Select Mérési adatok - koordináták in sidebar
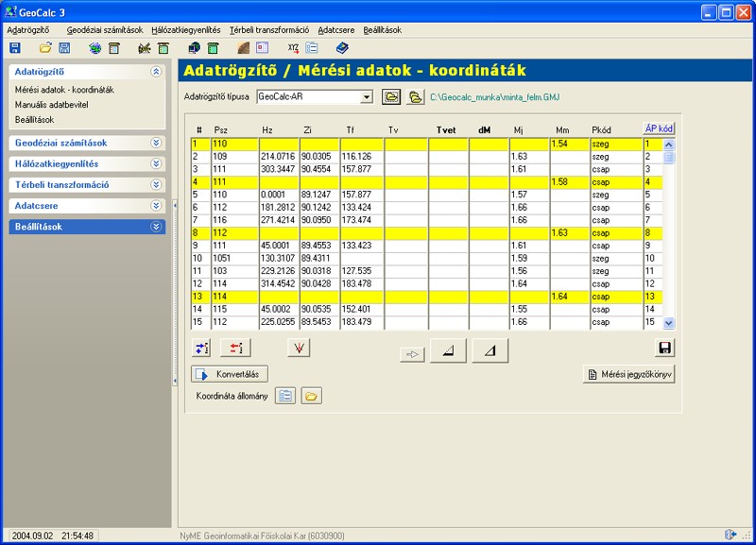Viewport: 756px width, 545px height. click(x=64, y=90)
